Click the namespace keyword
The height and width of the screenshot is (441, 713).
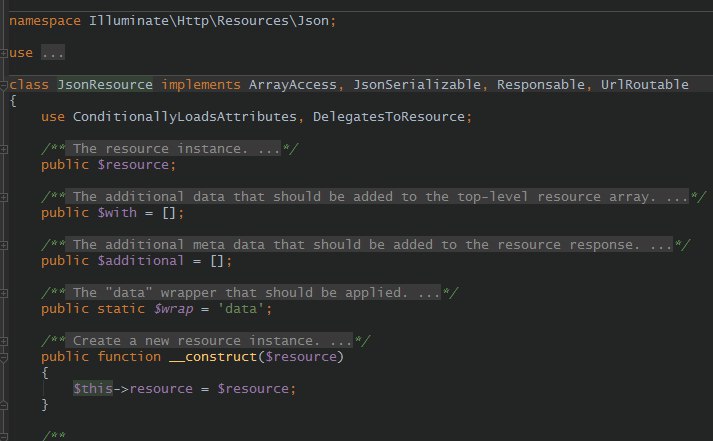click(x=45, y=21)
